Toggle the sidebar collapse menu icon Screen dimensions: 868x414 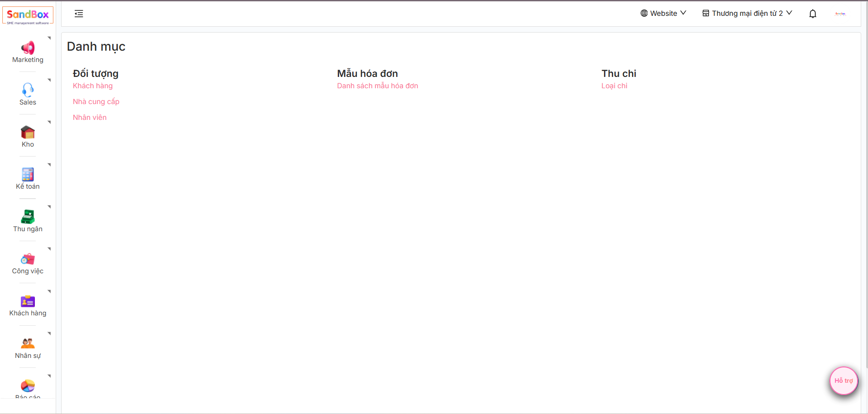[79, 14]
